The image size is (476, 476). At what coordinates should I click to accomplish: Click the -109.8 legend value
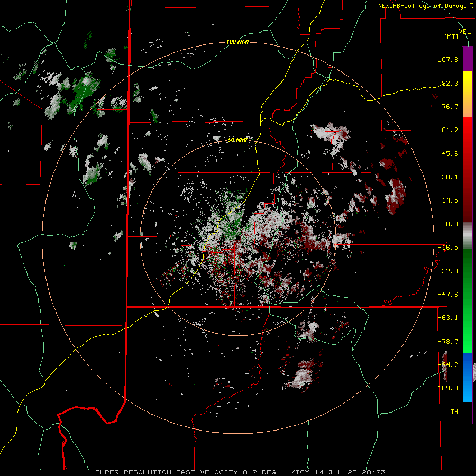(x=446, y=388)
